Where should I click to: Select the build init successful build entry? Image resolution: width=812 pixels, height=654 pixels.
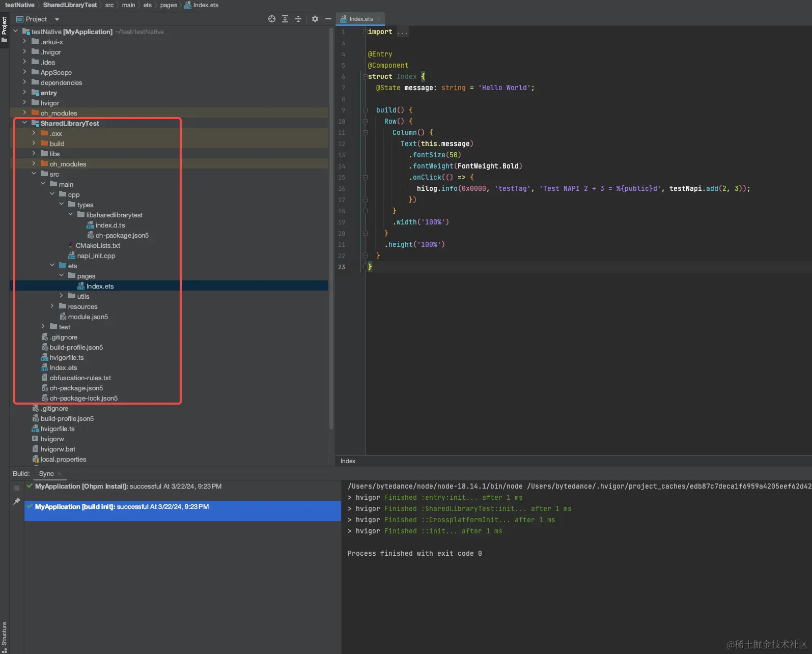tap(182, 510)
